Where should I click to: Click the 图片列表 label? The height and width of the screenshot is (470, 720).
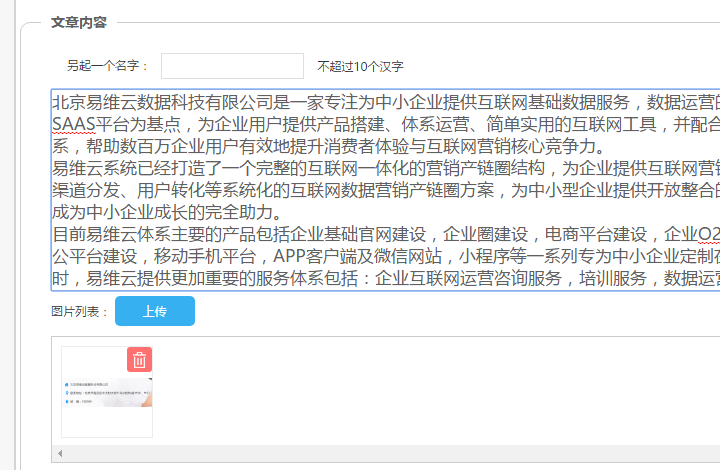click(80, 312)
